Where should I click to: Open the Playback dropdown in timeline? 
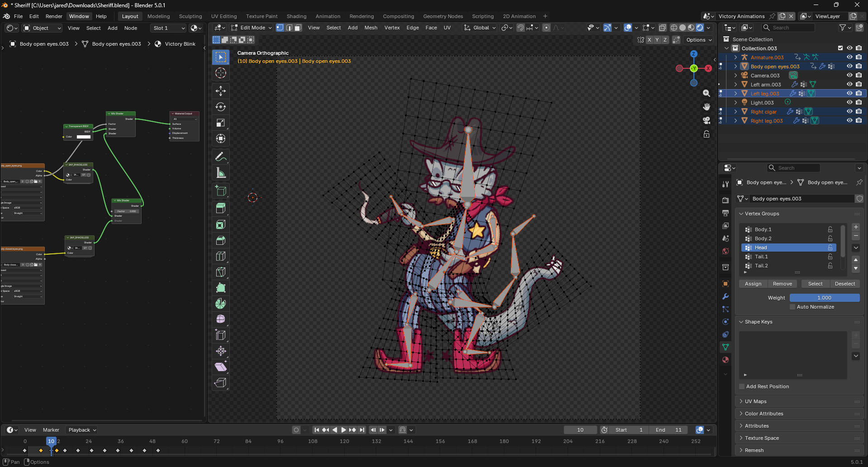point(82,430)
